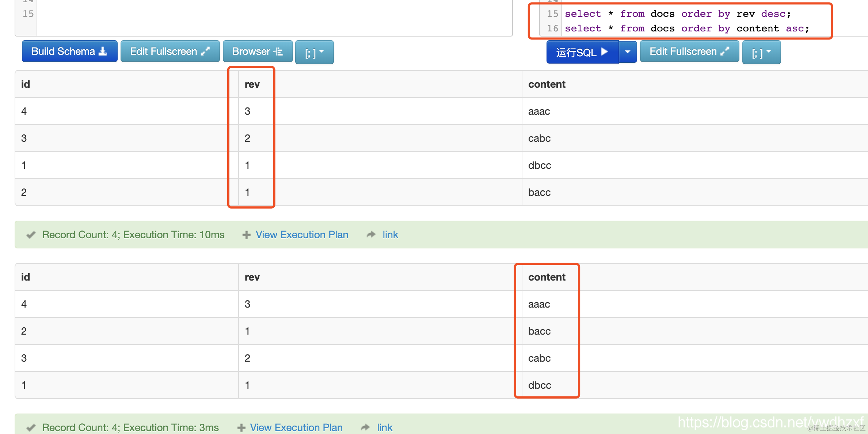Open query panel Edit Fullscreen
The width and height of the screenshot is (868, 434).
click(689, 52)
